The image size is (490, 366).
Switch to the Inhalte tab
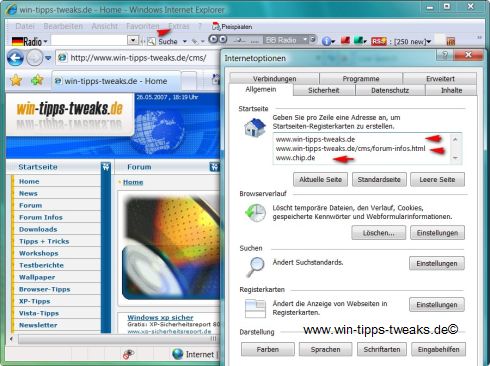[451, 90]
